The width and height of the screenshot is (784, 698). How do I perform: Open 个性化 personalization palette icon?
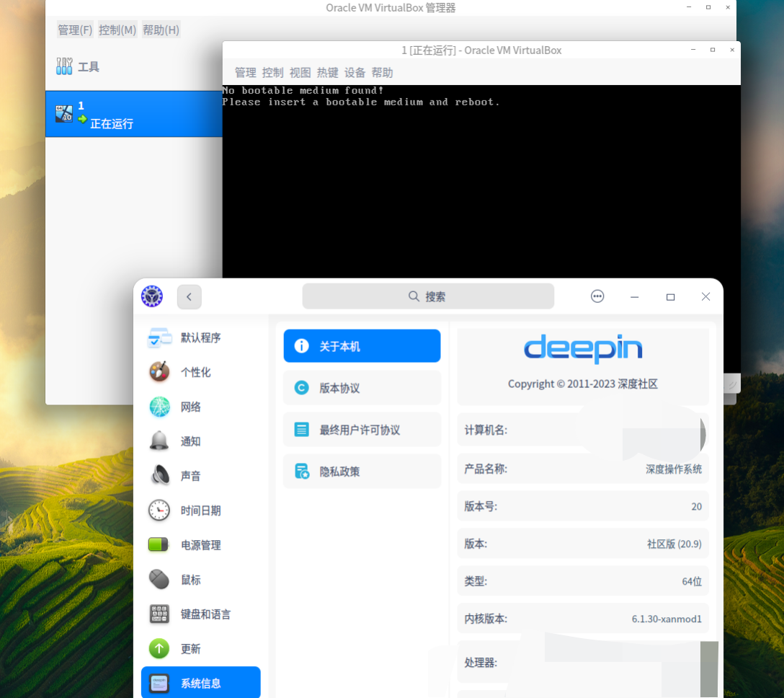[x=159, y=372]
